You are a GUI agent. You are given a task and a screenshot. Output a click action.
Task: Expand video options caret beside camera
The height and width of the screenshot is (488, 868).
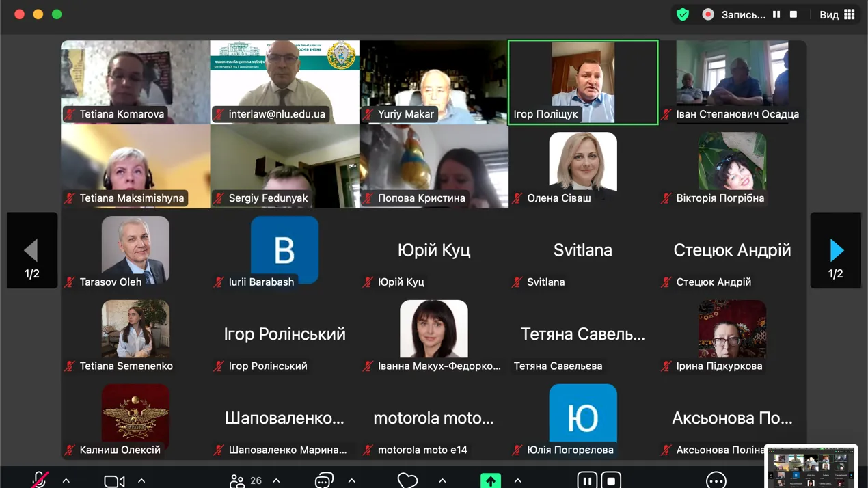[x=141, y=480]
